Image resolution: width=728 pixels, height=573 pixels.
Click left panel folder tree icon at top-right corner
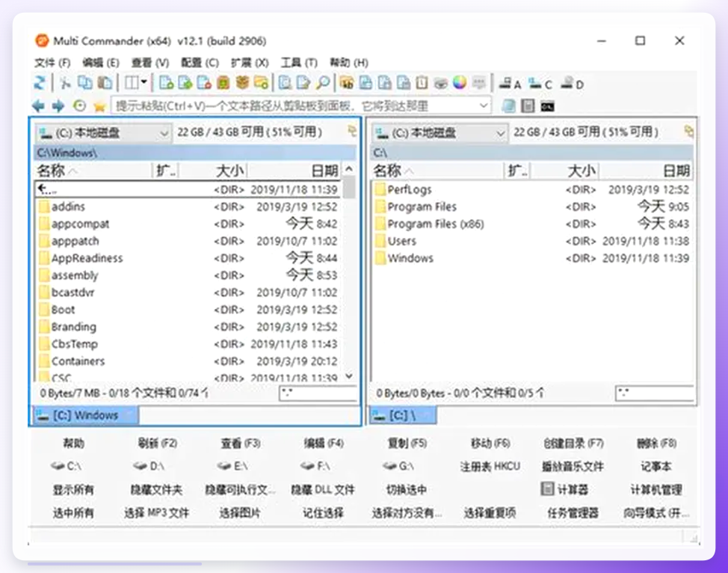(x=352, y=132)
